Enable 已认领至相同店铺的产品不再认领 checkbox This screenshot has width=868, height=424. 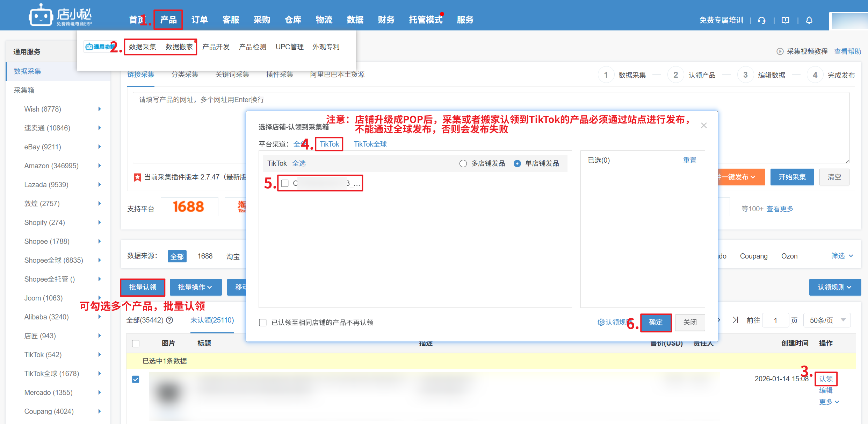pos(263,323)
